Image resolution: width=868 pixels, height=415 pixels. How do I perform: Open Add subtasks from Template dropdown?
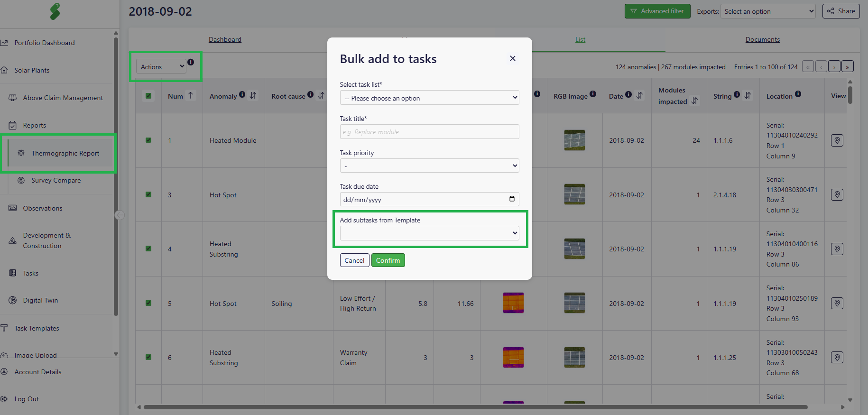[429, 233]
